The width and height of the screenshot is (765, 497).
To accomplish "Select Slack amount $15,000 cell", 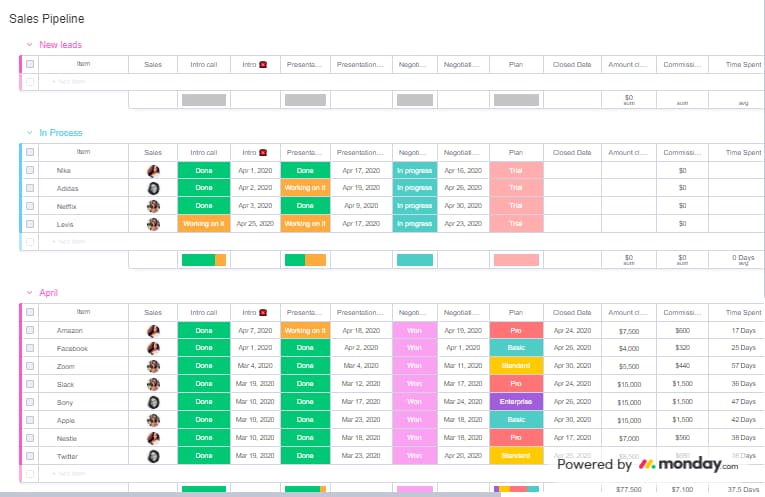I will pyautogui.click(x=629, y=384).
